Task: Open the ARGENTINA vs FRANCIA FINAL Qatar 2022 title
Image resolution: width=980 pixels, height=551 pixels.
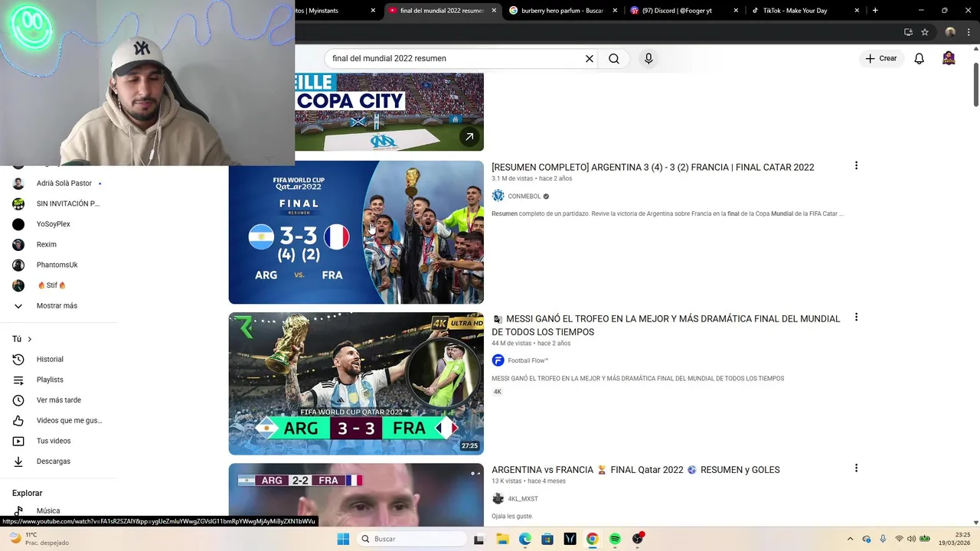Action: pyautogui.click(x=635, y=470)
